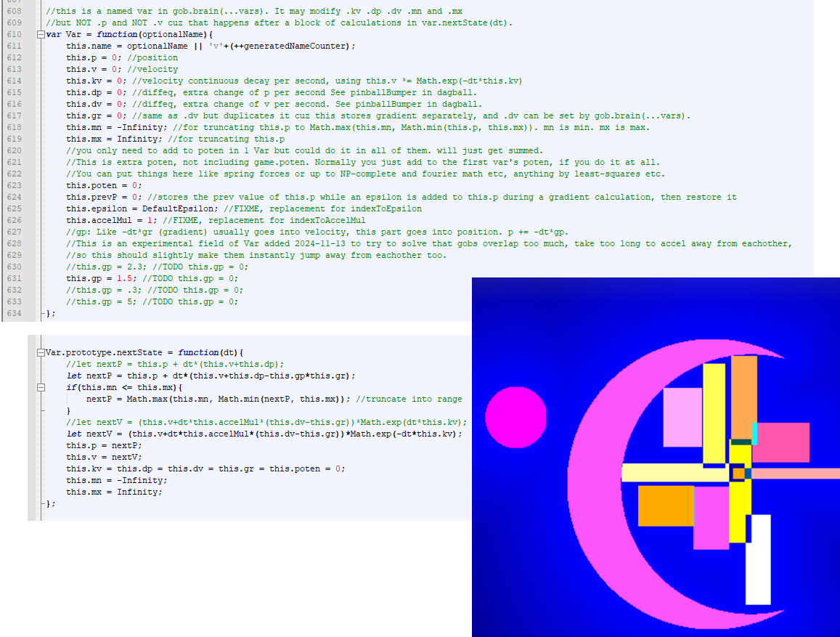This screenshot has height=637, width=840.
Task: Click 'DefaultEpsilon' in the this.epsilon line
Action: [x=177, y=209]
